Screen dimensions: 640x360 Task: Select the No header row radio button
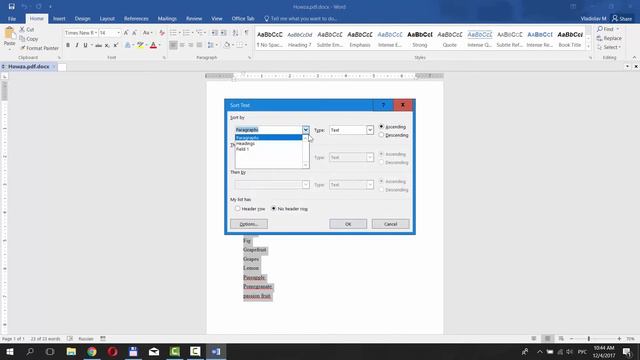point(274,209)
